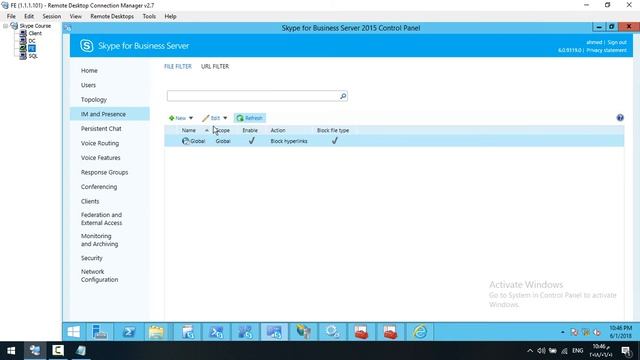Open the host Windows Start button

point(11,351)
